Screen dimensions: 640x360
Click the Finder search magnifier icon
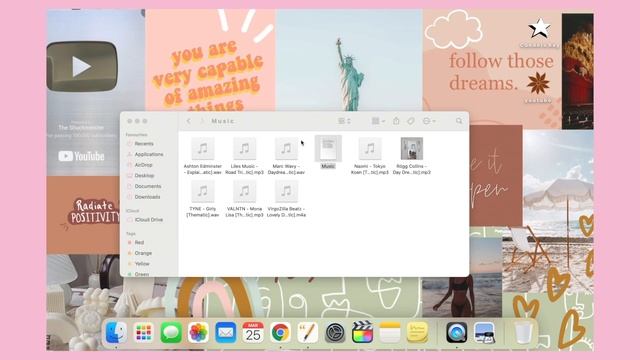tap(459, 121)
